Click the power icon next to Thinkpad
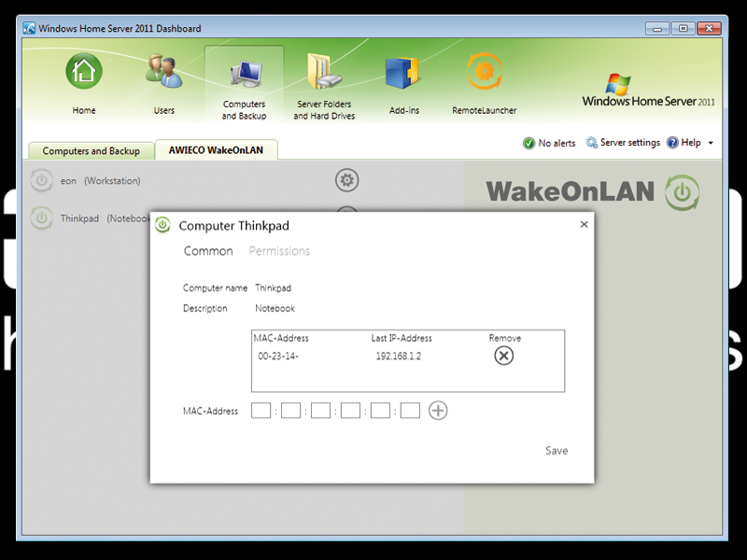The width and height of the screenshot is (747, 560). [x=41, y=218]
